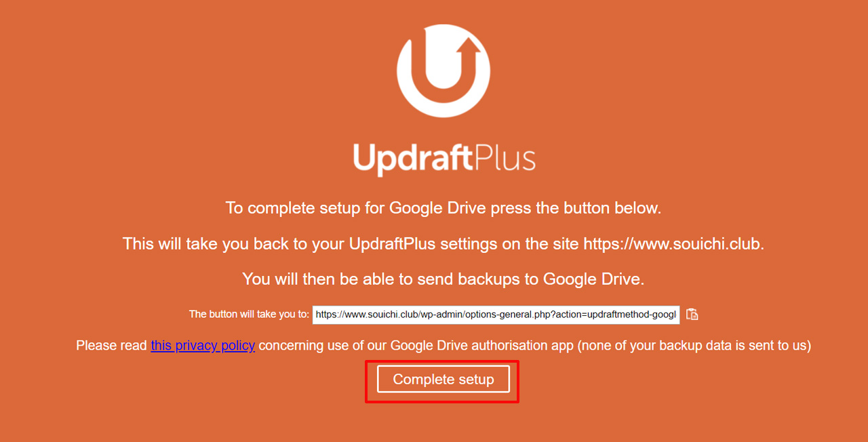This screenshot has width=868, height=442.
Task: Click the Complete setup button
Action: point(443,380)
